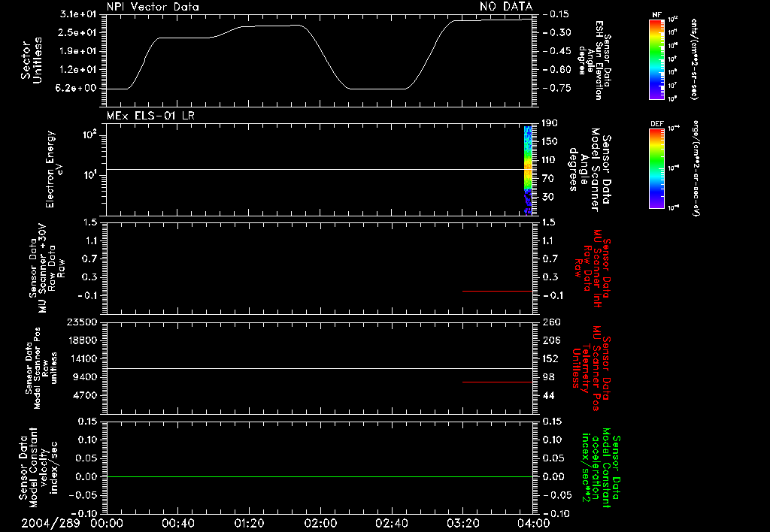Click the colored electron spectrogram strip

click(528, 171)
